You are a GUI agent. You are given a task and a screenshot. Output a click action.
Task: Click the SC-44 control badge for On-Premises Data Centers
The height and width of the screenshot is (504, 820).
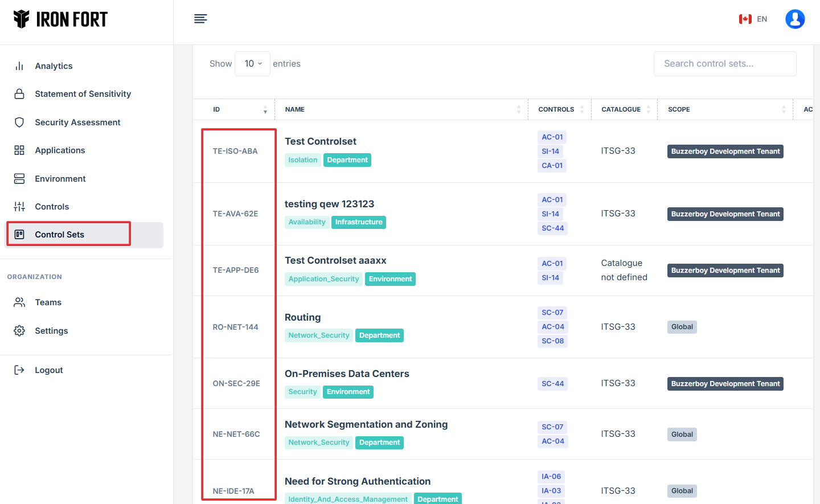point(552,384)
